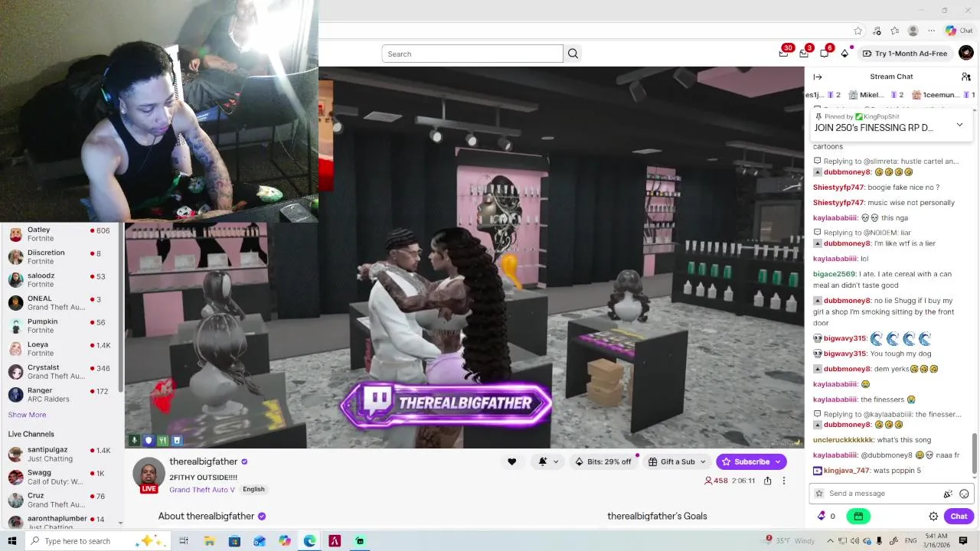Open the icon with 3 badge

(x=804, y=53)
